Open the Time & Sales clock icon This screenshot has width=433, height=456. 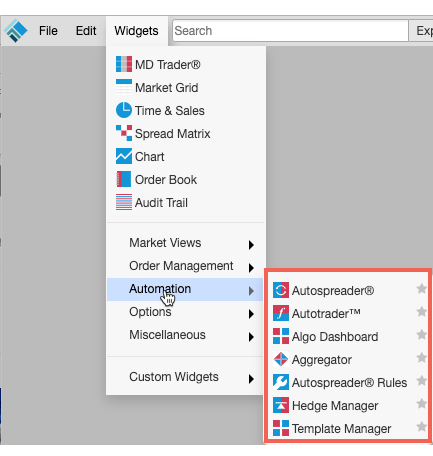click(124, 110)
